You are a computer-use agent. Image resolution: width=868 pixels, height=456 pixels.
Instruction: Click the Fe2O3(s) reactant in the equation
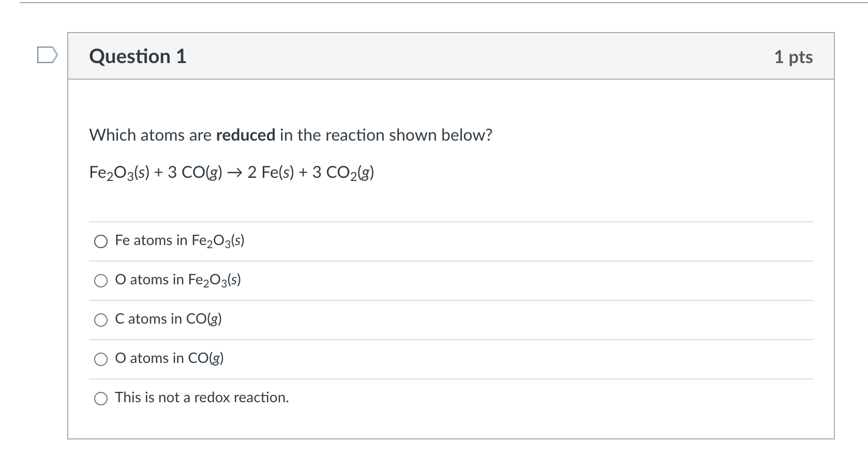(x=119, y=173)
